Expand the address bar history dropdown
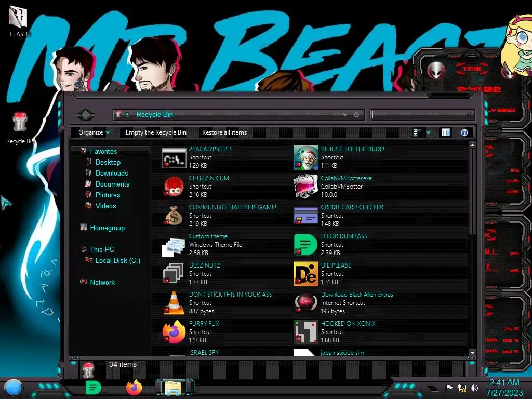Viewport: 532px width, 399px height. pyautogui.click(x=345, y=115)
